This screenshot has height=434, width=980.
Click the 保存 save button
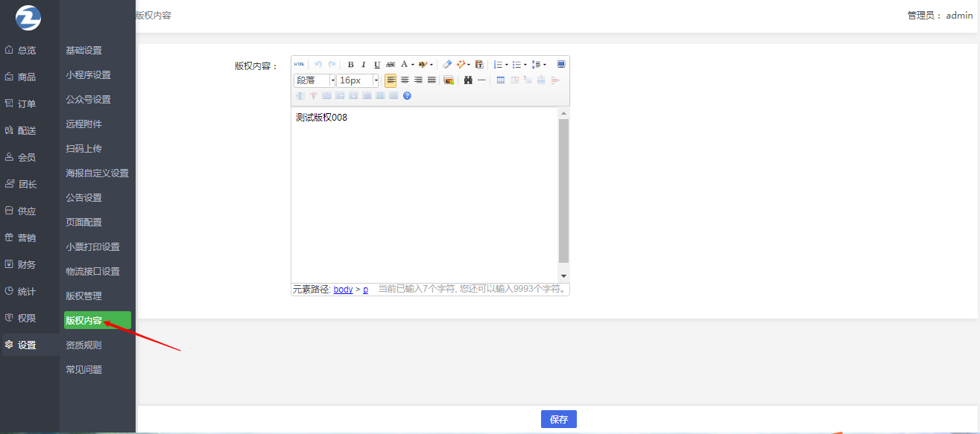[x=559, y=419]
